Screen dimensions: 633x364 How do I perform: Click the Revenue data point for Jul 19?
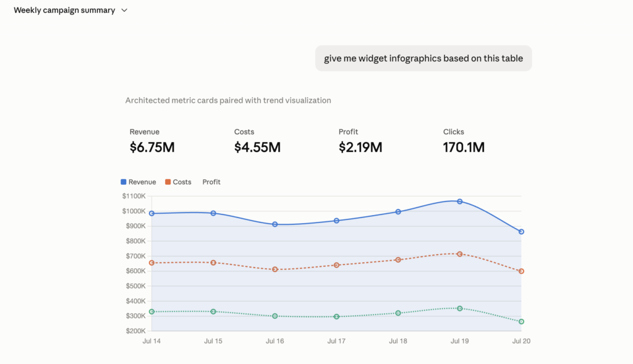pos(460,201)
